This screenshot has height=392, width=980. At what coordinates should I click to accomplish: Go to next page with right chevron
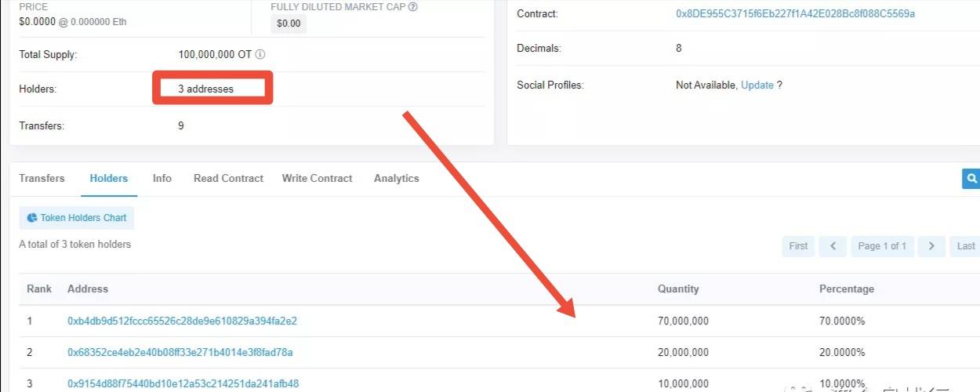pyautogui.click(x=931, y=246)
